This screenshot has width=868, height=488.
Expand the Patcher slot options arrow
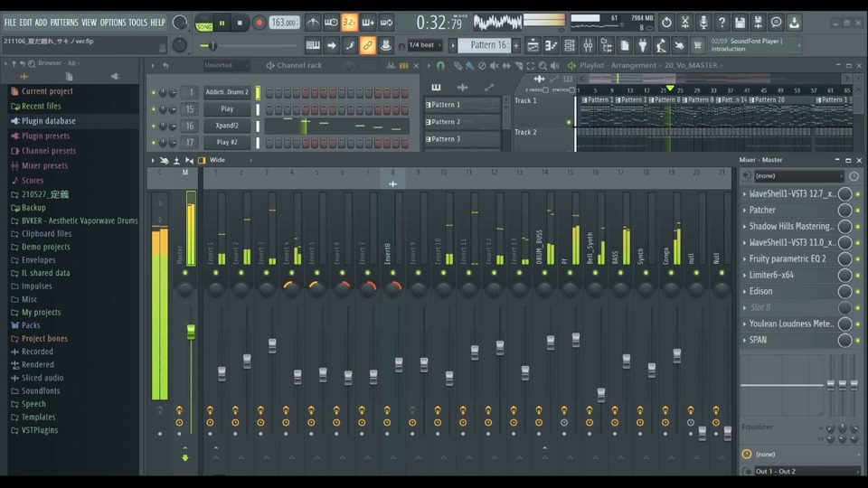point(744,210)
